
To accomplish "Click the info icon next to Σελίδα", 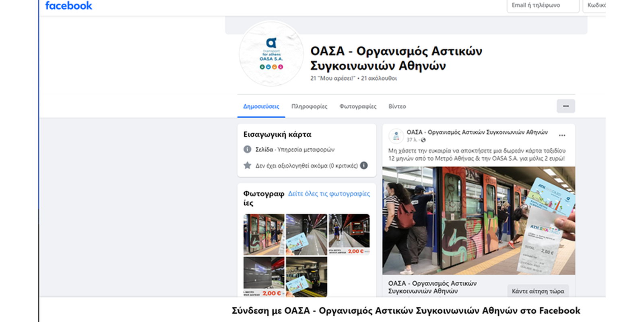I will point(248,150).
